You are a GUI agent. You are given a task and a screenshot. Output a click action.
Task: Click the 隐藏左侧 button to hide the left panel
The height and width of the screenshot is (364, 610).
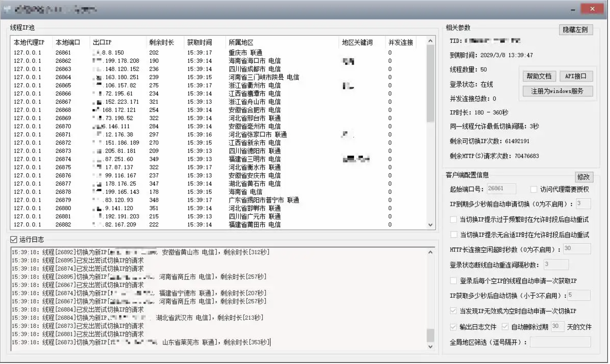576,30
